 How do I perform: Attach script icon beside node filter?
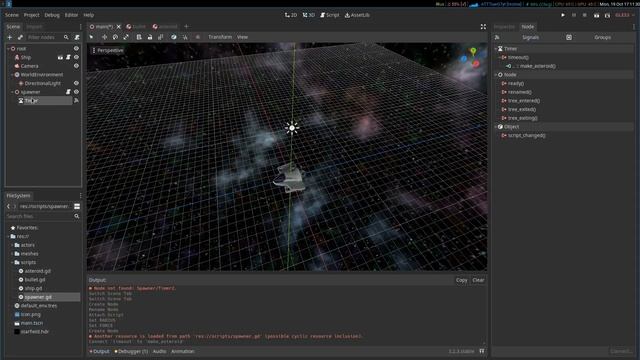(x=77, y=37)
